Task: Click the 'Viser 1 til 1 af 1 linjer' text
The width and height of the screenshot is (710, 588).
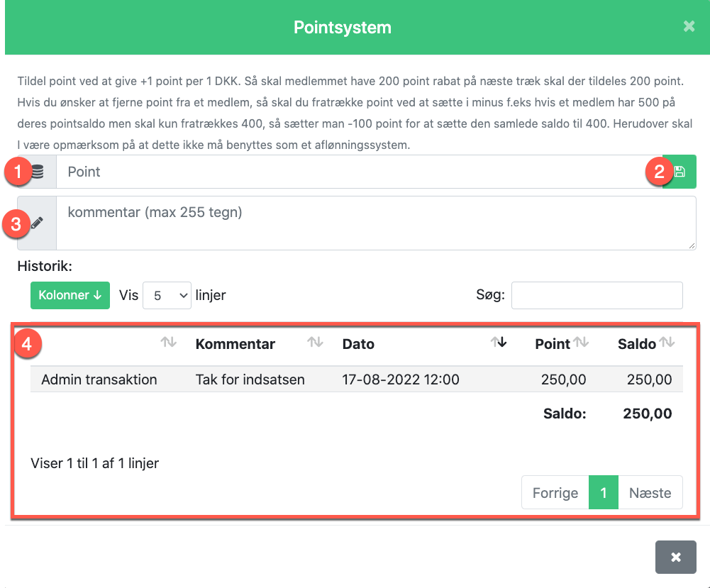Action: tap(94, 463)
